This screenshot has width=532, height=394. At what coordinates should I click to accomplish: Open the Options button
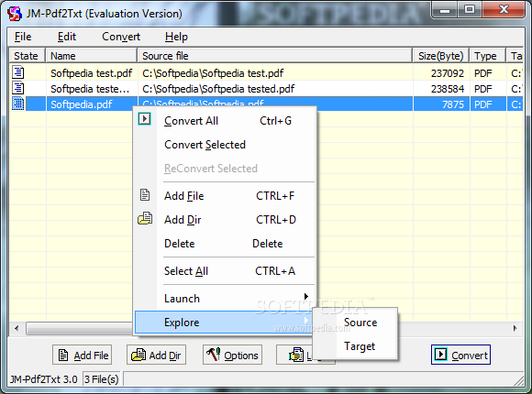[x=232, y=355]
